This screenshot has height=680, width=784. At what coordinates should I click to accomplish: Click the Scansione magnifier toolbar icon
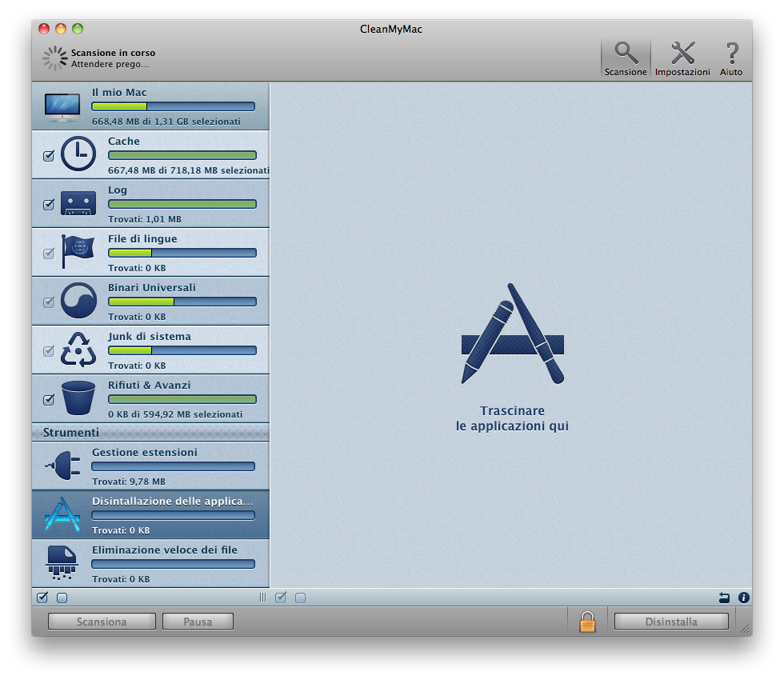626,54
